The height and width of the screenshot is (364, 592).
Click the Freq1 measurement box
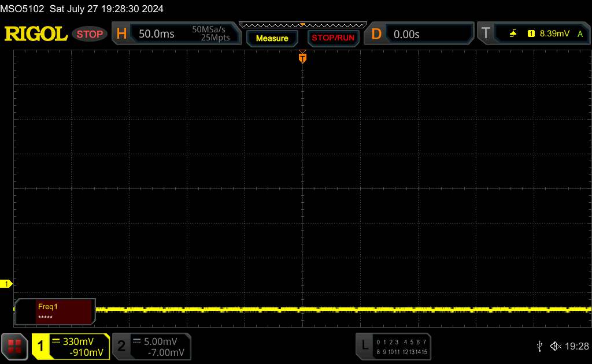coord(55,311)
